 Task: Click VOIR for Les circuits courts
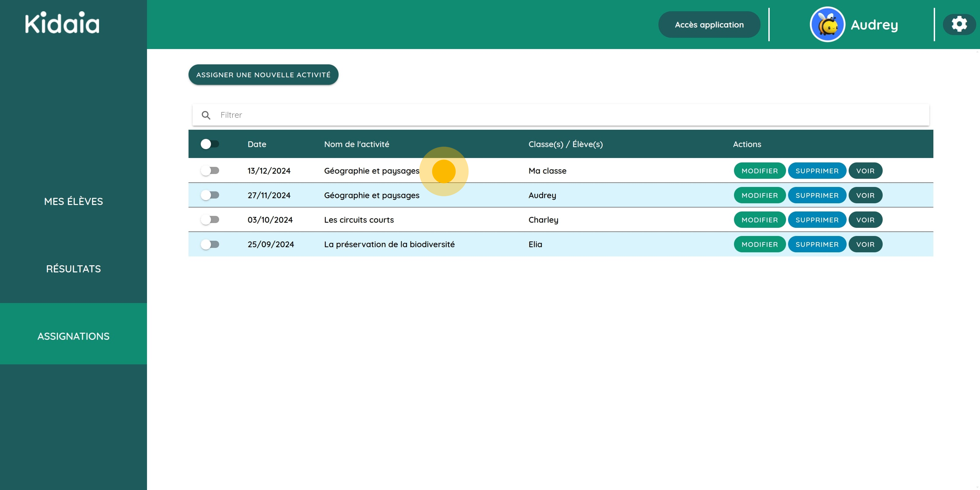865,220
